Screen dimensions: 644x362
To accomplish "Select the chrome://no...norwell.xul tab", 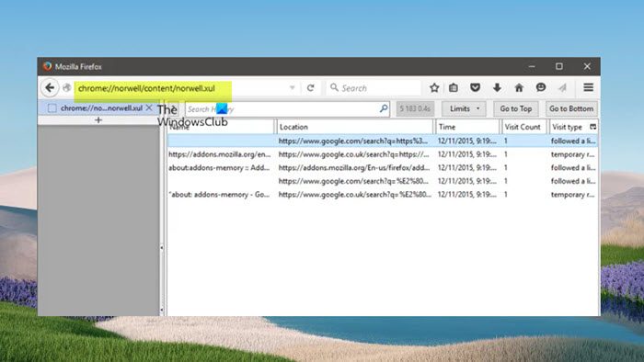I will (x=99, y=108).
